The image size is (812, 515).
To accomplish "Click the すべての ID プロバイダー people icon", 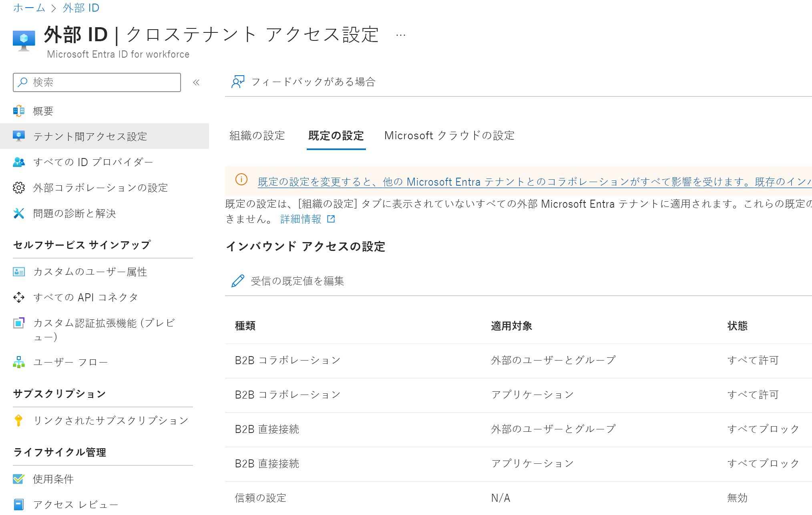I will click(x=19, y=162).
